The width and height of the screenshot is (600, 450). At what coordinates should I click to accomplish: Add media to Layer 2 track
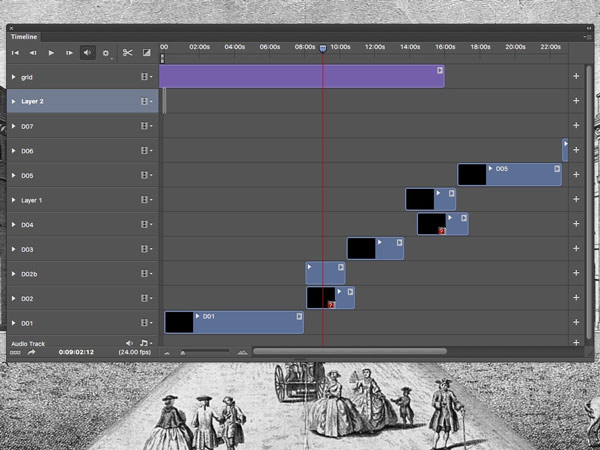pyautogui.click(x=576, y=101)
